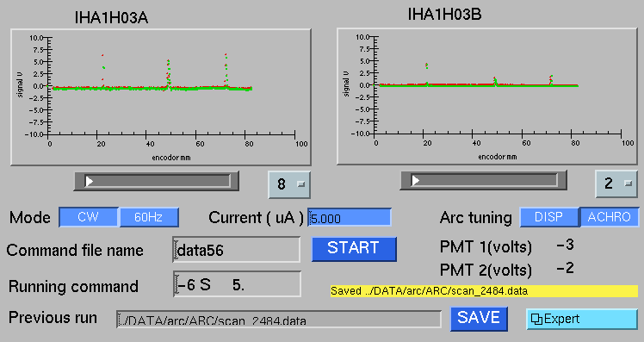
Task: Focus the Current (uA) field
Action: click(350, 217)
